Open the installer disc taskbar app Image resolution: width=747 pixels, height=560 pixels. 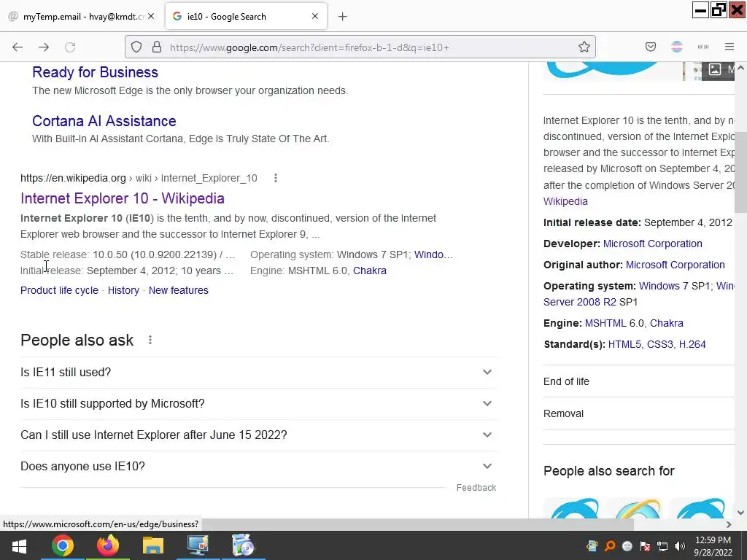coord(243,545)
